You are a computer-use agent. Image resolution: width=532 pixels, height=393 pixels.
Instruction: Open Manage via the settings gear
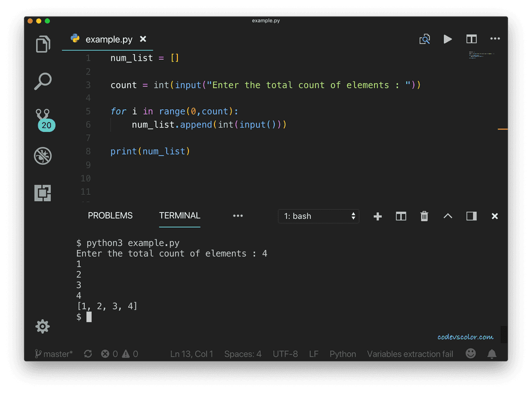pyautogui.click(x=43, y=326)
